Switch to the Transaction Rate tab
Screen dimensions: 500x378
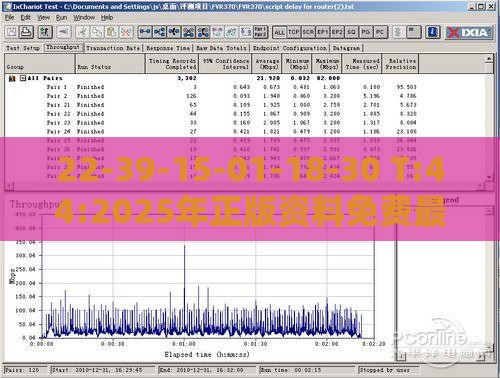pyautogui.click(x=113, y=48)
